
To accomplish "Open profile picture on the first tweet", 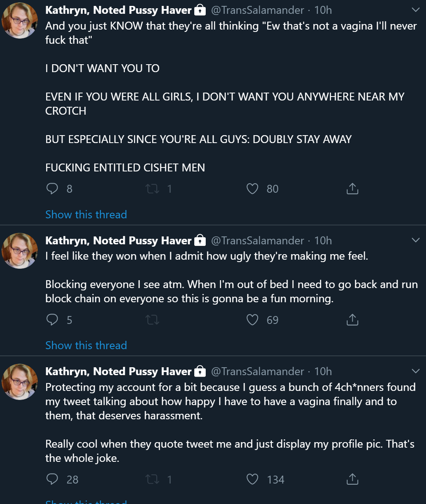I will tap(20, 20).
